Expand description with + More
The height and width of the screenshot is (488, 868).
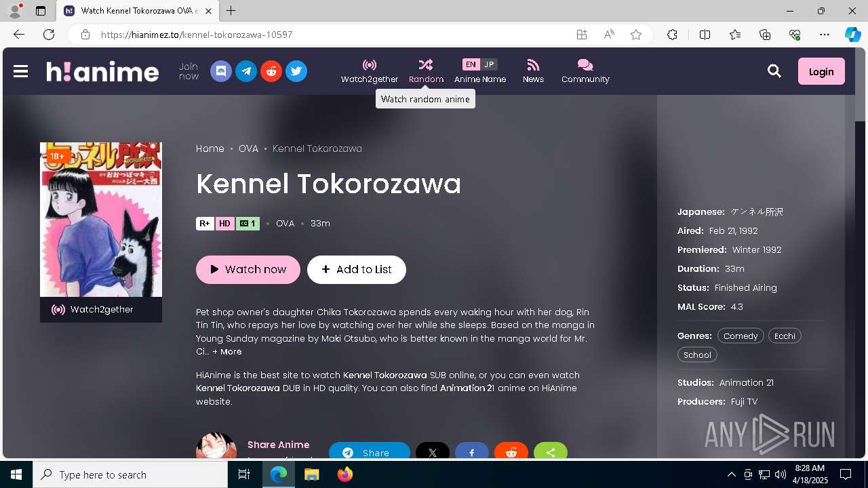(x=227, y=352)
